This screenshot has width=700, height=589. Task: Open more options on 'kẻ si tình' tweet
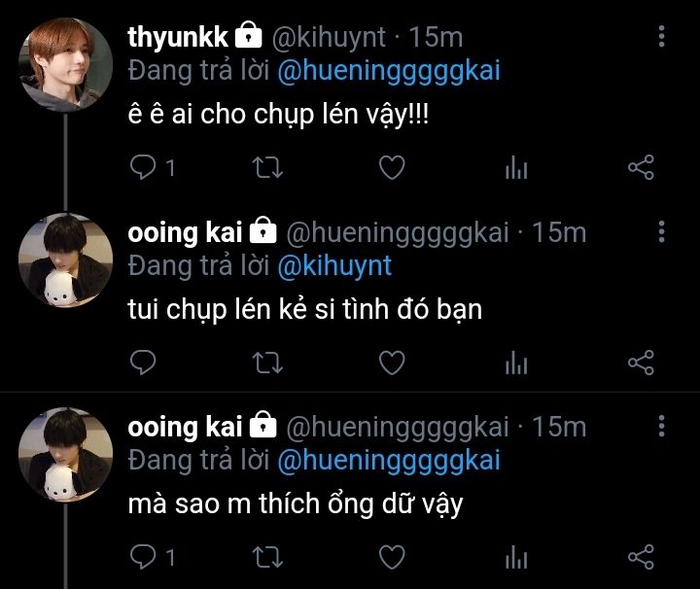point(662,232)
